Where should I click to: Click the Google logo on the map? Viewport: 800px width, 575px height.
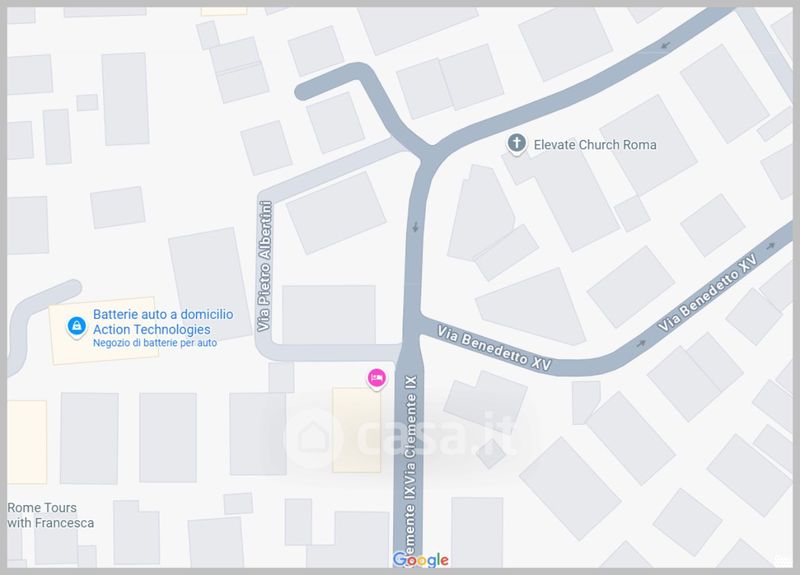point(420,560)
